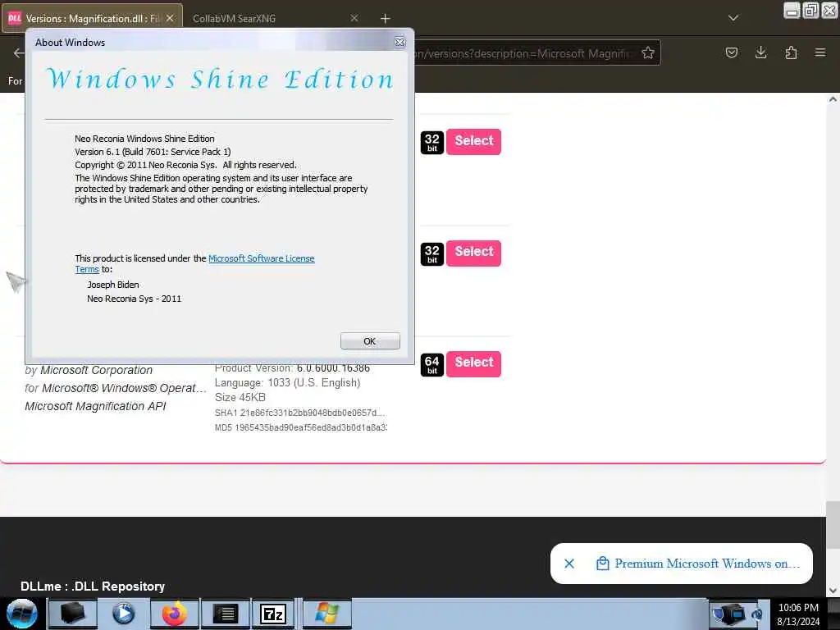840x630 pixels.
Task: Click the first 32 bit badge icon
Action: pyautogui.click(x=431, y=143)
